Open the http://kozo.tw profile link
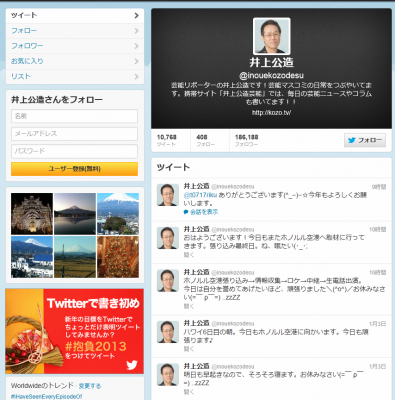 (271, 113)
